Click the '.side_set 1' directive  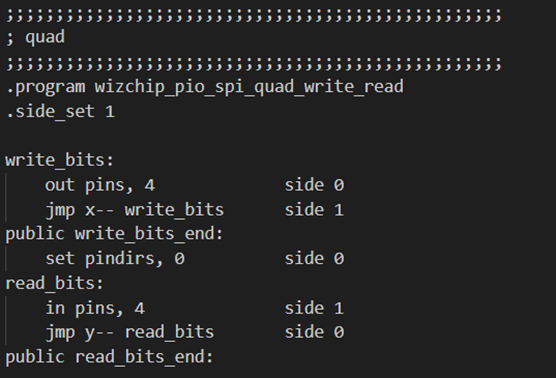click(x=61, y=112)
